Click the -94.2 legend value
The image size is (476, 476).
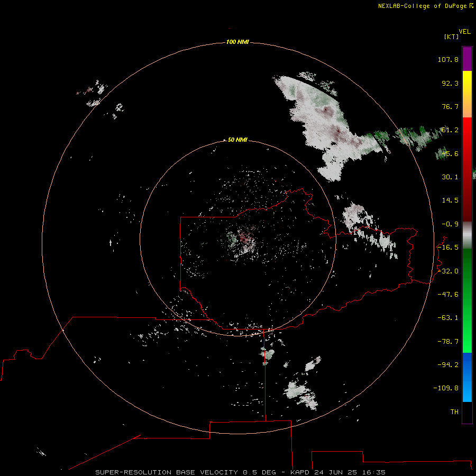[x=448, y=365]
